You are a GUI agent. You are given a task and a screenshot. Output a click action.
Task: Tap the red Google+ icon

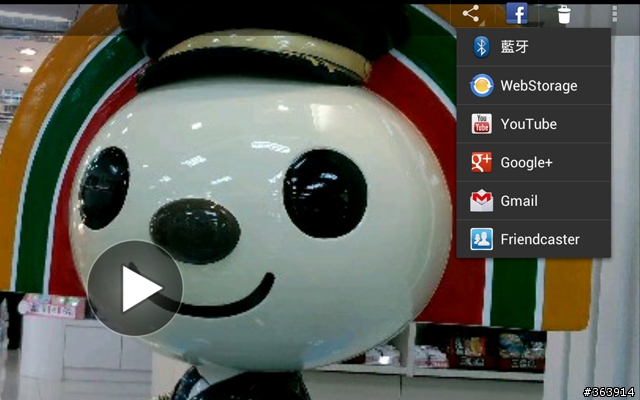(x=482, y=162)
